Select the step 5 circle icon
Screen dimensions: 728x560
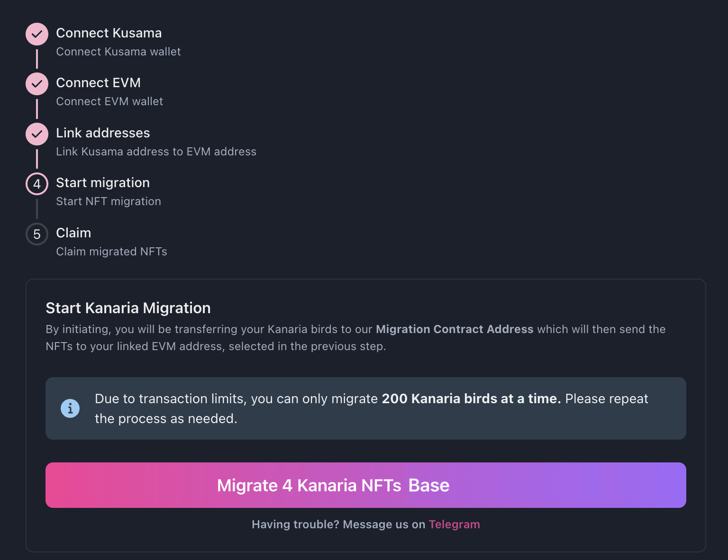point(36,234)
